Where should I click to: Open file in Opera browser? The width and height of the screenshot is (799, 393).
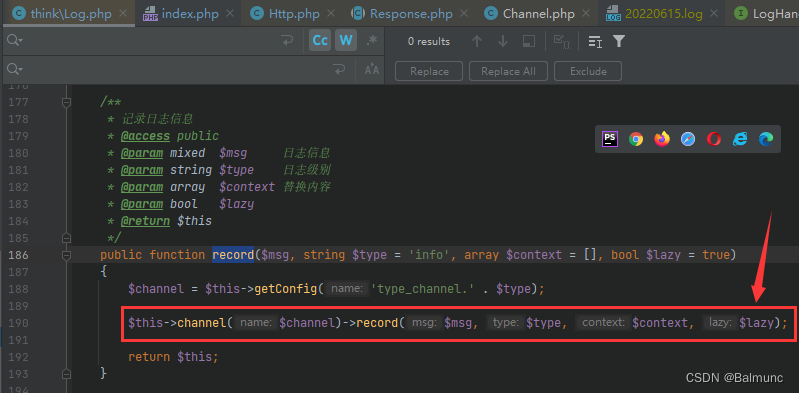[714, 139]
